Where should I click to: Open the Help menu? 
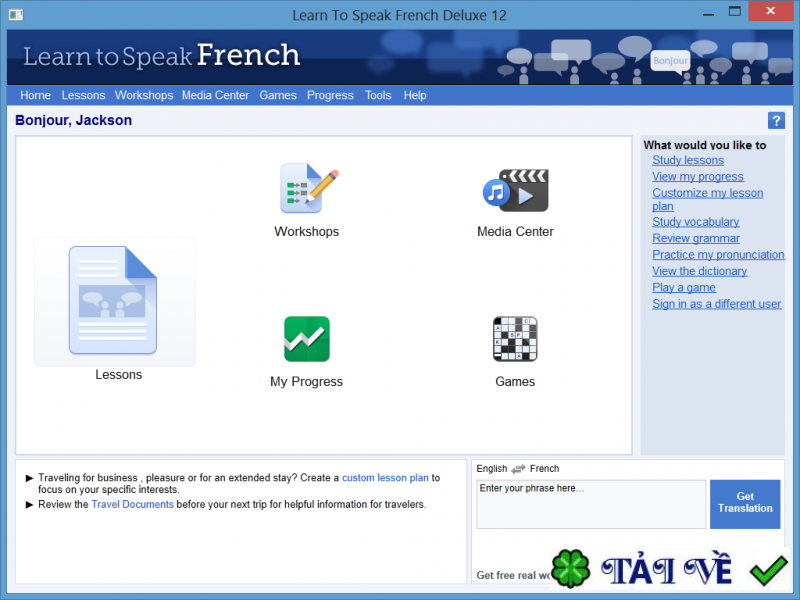click(x=415, y=95)
